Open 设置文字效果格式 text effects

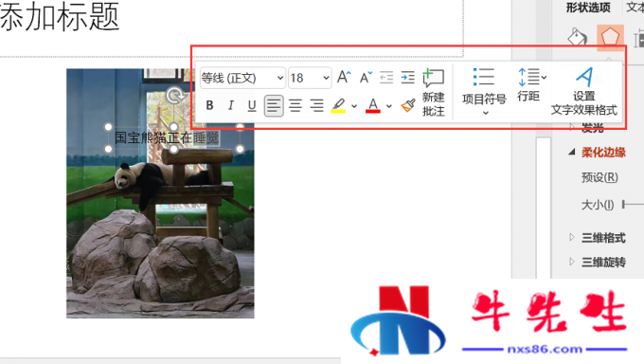coord(583,91)
